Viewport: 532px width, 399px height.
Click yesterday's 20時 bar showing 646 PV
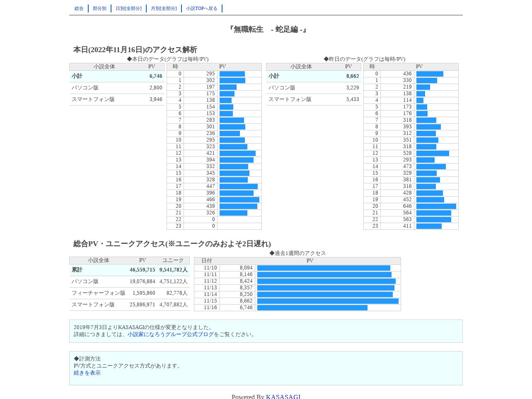pyautogui.click(x=436, y=206)
